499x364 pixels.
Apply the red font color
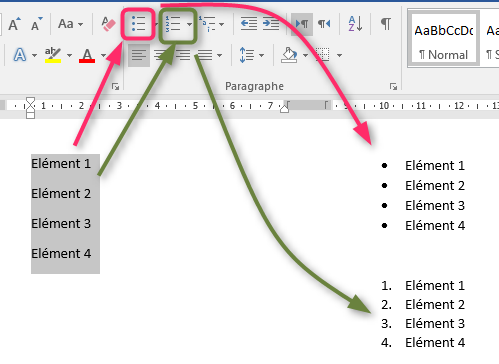(87, 55)
